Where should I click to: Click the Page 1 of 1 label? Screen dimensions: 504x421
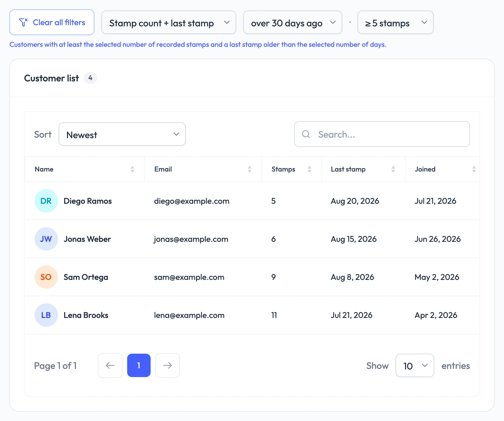(55, 366)
